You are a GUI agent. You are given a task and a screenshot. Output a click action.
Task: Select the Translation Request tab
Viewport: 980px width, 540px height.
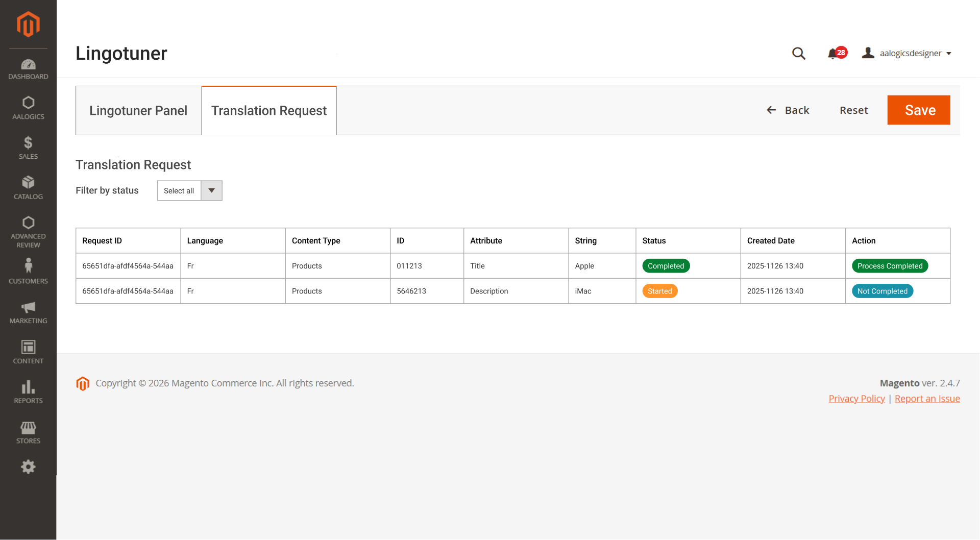[269, 110]
